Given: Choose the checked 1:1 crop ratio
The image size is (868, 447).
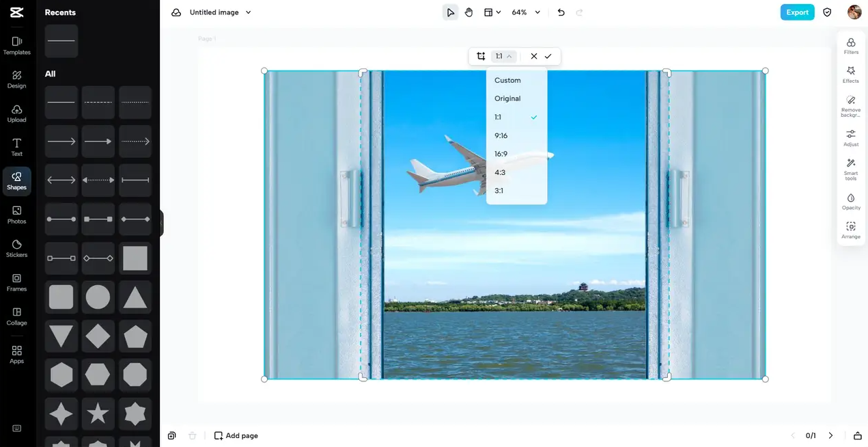Looking at the screenshot, I should tap(517, 117).
